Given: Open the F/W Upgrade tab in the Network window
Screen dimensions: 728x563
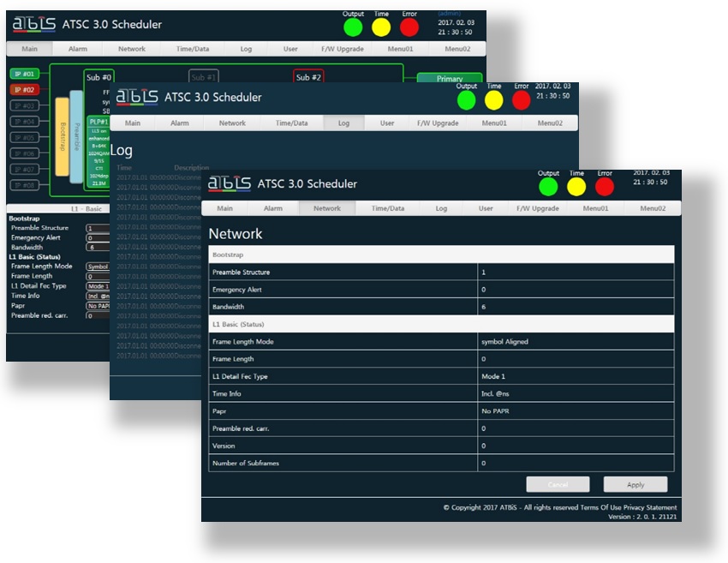Looking at the screenshot, I should point(536,208).
